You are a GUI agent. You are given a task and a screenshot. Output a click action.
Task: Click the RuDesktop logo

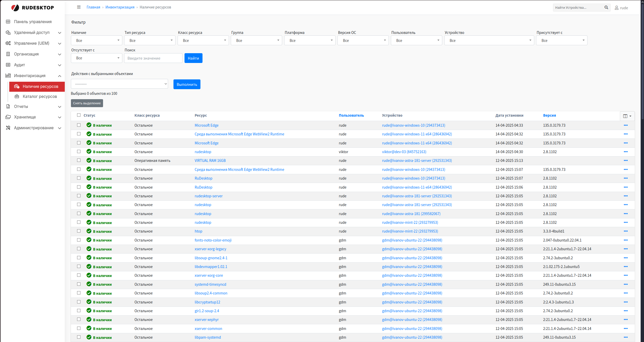pyautogui.click(x=32, y=8)
